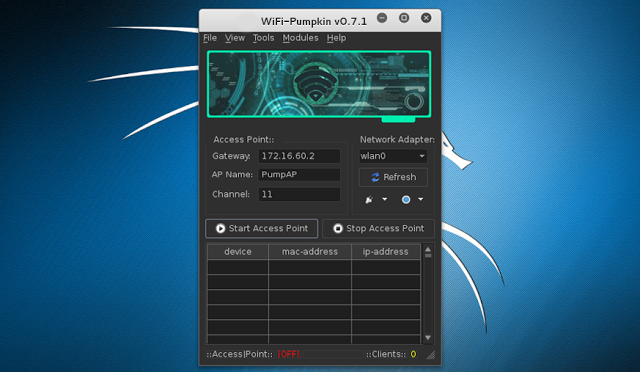Image resolution: width=640 pixels, height=372 pixels.
Task: Click the plug connection icon
Action: [x=369, y=199]
